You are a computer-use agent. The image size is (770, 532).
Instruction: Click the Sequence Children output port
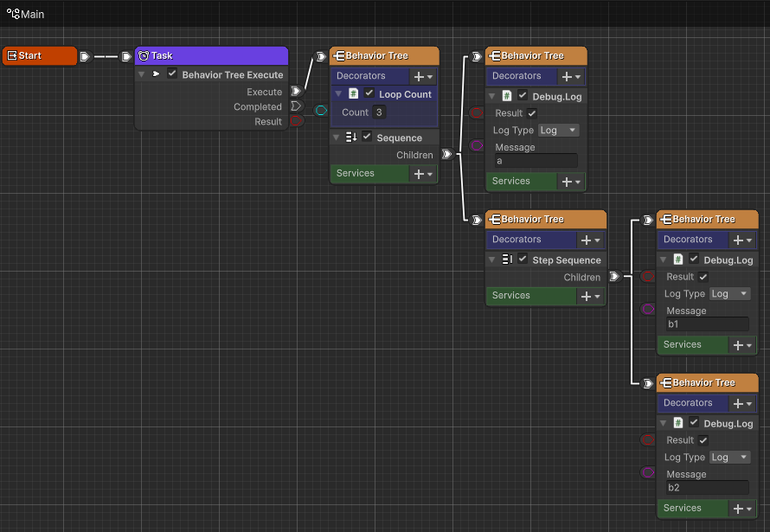446,155
